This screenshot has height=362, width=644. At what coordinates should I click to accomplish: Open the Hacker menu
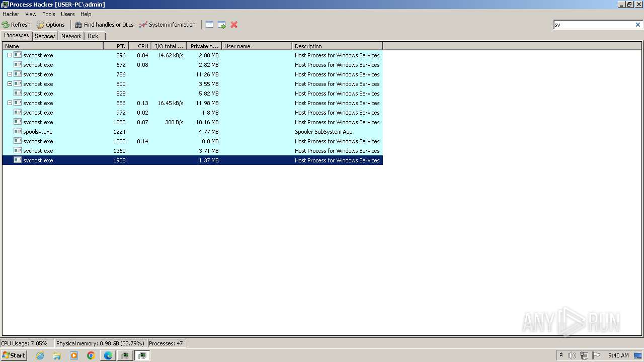click(11, 14)
